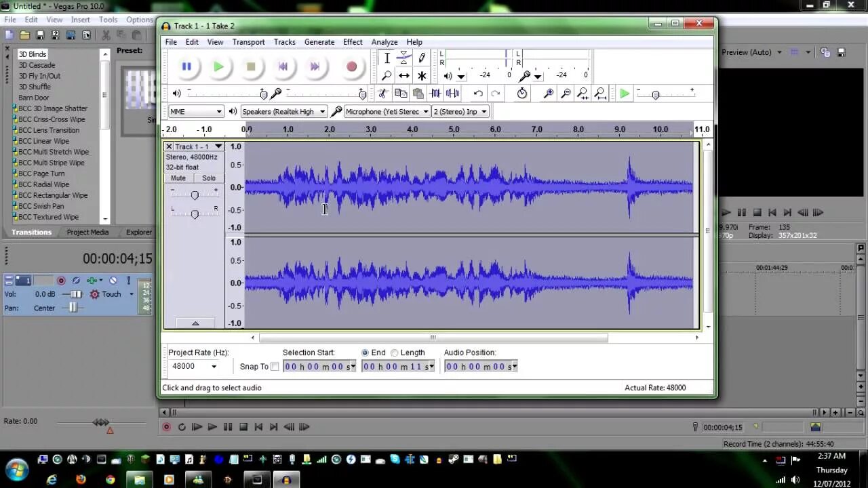Open the Analyze menu
The height and width of the screenshot is (488, 868).
pyautogui.click(x=384, y=42)
